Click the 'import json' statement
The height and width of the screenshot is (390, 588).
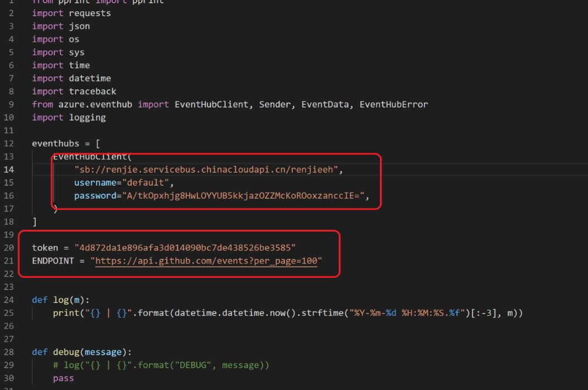61,26
